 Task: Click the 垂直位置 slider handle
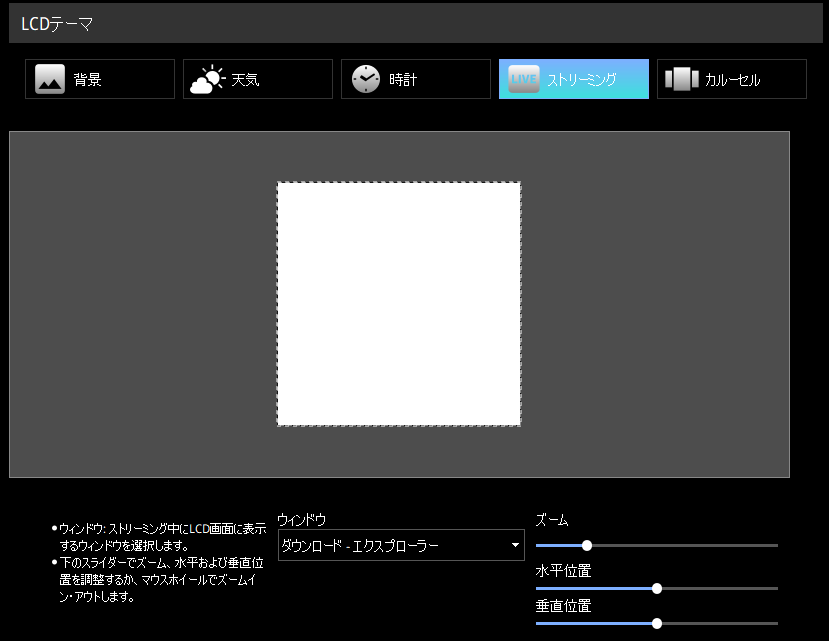657,623
